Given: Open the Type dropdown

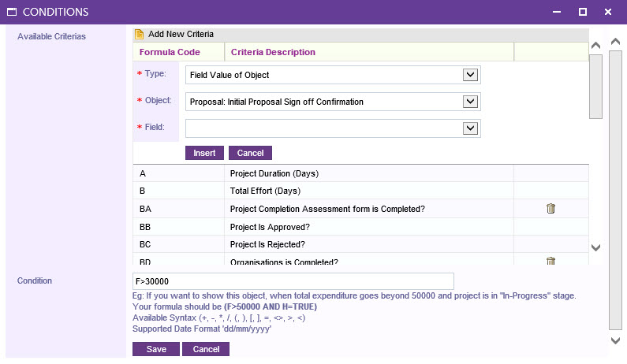Looking at the screenshot, I should [470, 75].
